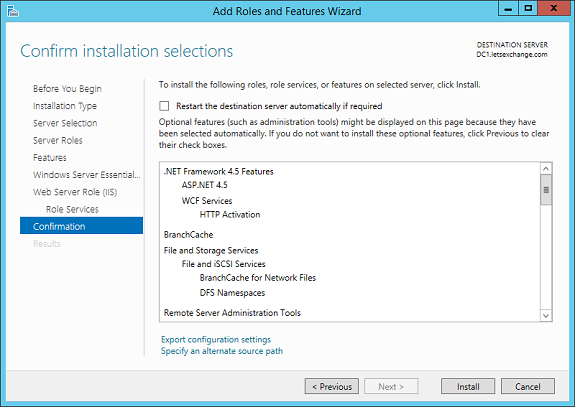Image resolution: width=575 pixels, height=407 pixels.
Task: Go to the Features step
Action: click(50, 158)
